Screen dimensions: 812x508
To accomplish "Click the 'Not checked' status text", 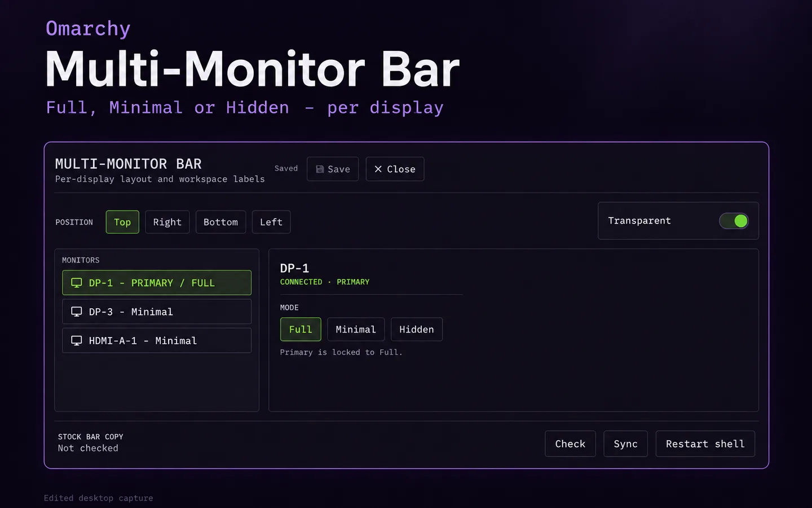I will pyautogui.click(x=88, y=448).
